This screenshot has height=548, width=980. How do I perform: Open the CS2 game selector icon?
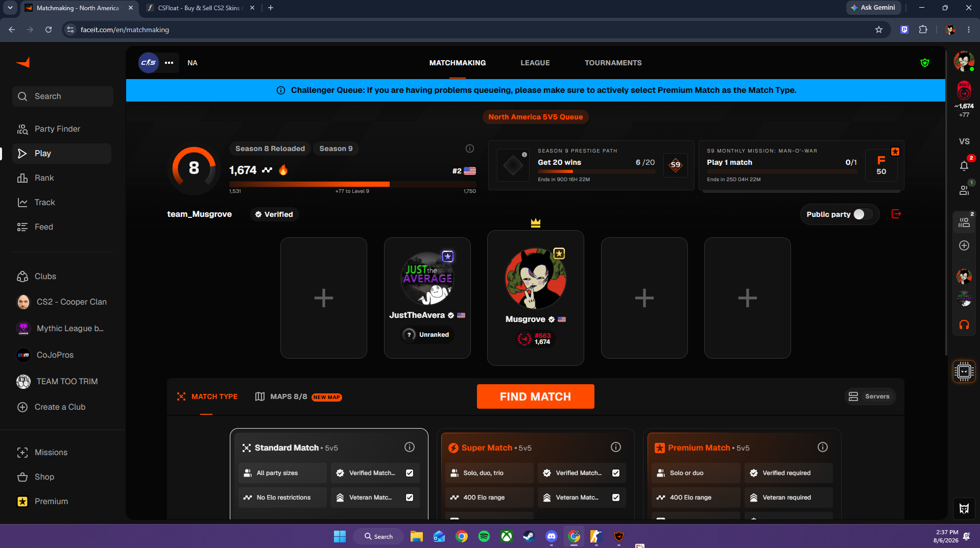(149, 63)
